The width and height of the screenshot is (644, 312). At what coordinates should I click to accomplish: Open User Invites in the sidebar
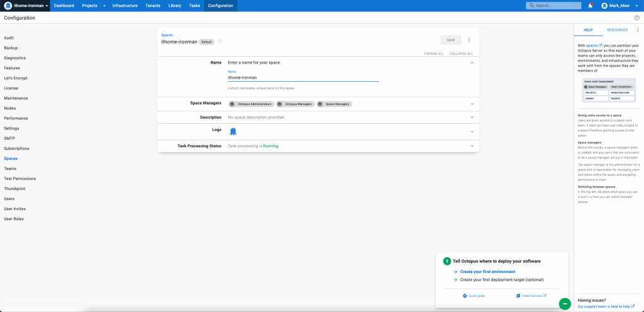pyautogui.click(x=15, y=209)
